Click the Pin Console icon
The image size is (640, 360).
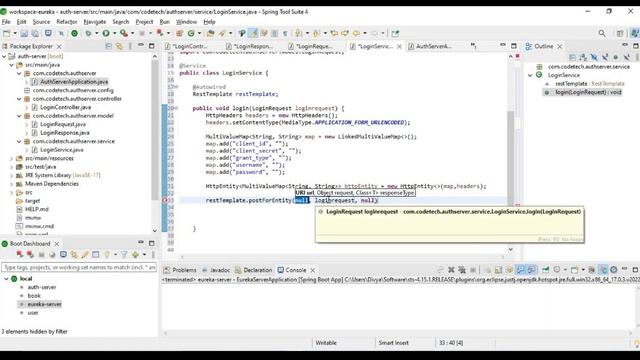coord(546,270)
